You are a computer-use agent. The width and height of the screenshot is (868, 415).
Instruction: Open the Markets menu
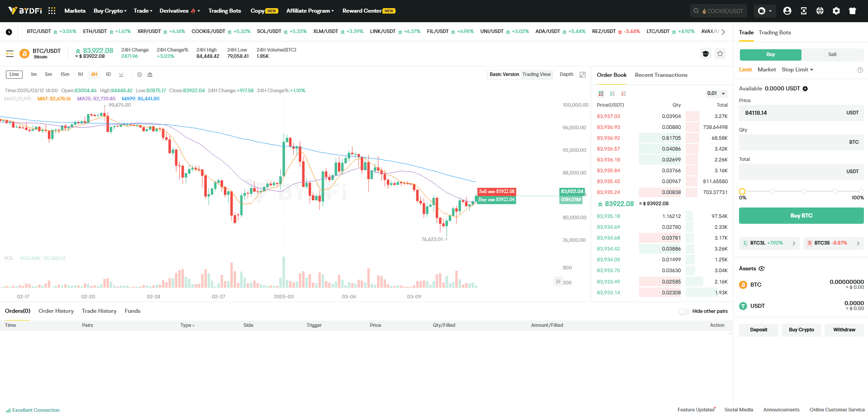point(75,11)
